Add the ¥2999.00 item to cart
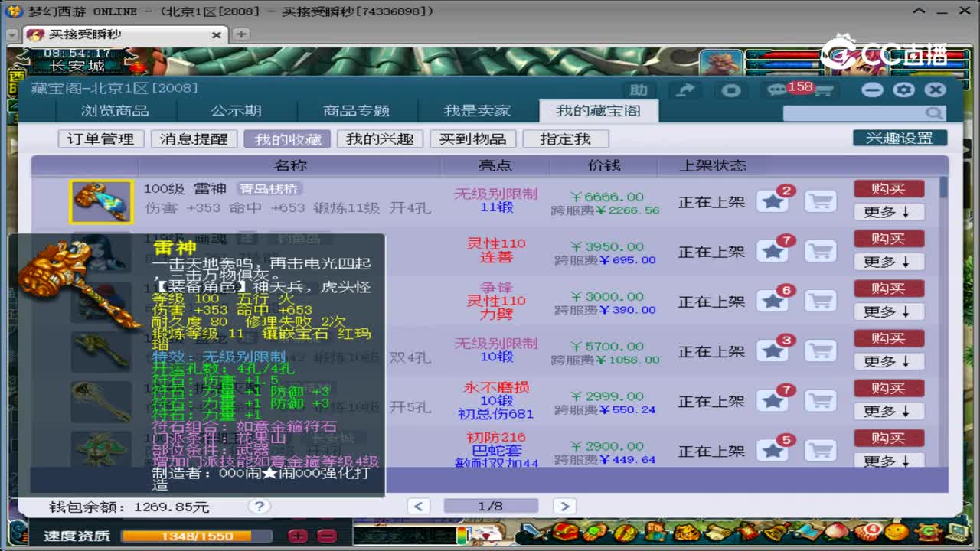Screen dimensions: 980x551 click(x=821, y=401)
